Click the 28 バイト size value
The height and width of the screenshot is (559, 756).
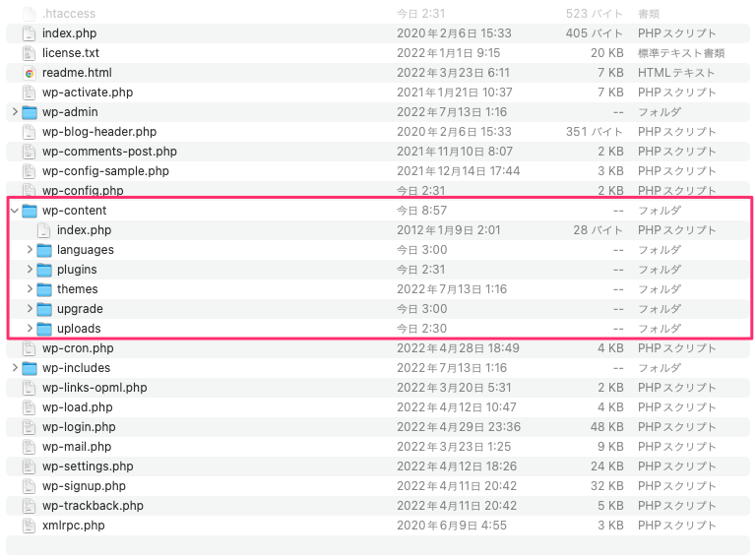(x=598, y=230)
